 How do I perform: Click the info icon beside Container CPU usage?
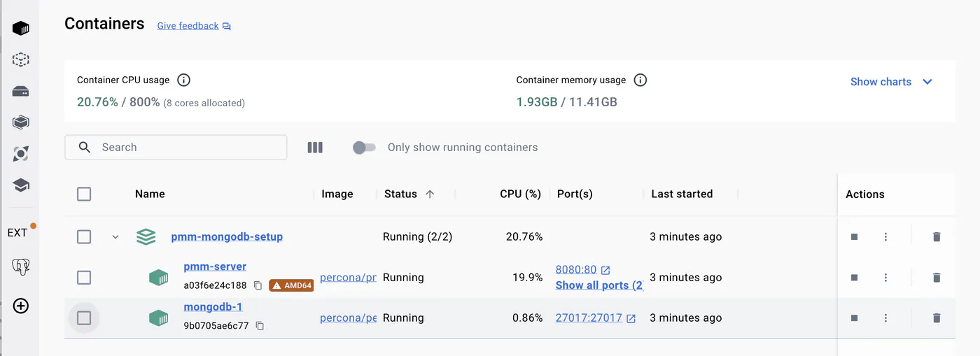183,80
